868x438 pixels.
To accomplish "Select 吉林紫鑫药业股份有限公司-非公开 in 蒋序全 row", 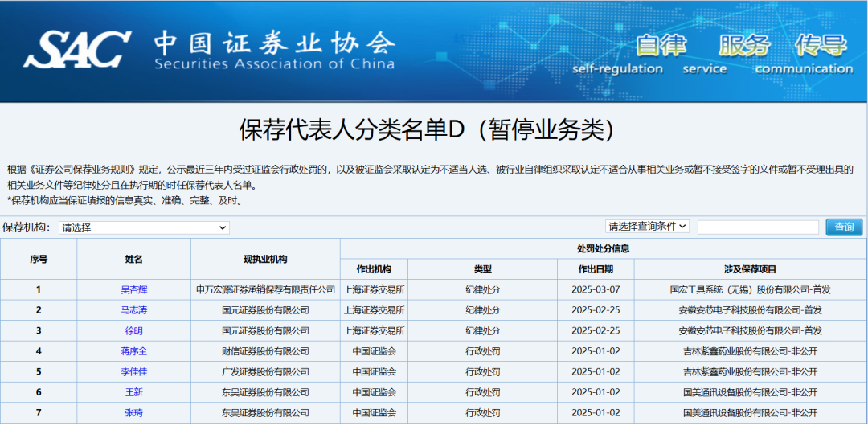I will [750, 351].
